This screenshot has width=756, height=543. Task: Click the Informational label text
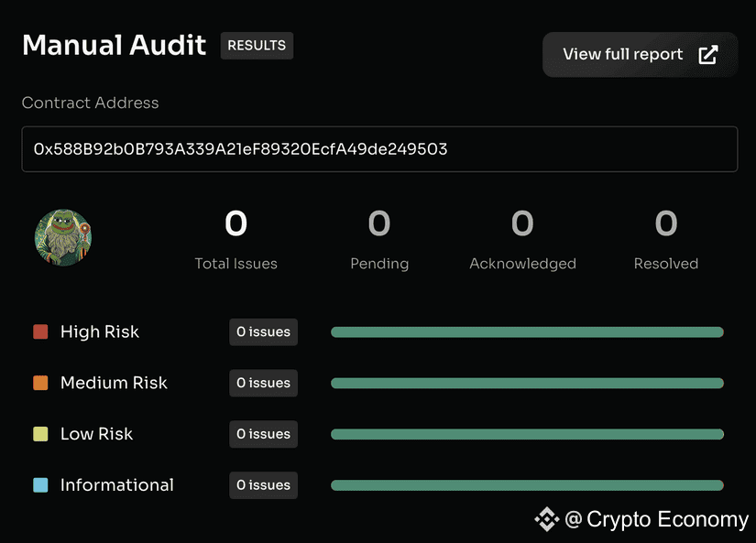(117, 484)
